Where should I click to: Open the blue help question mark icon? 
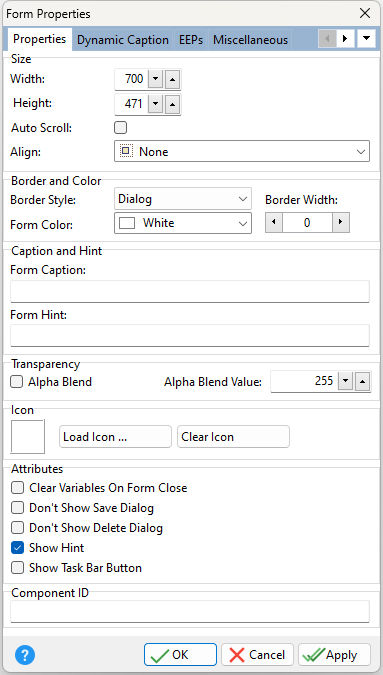(x=25, y=655)
